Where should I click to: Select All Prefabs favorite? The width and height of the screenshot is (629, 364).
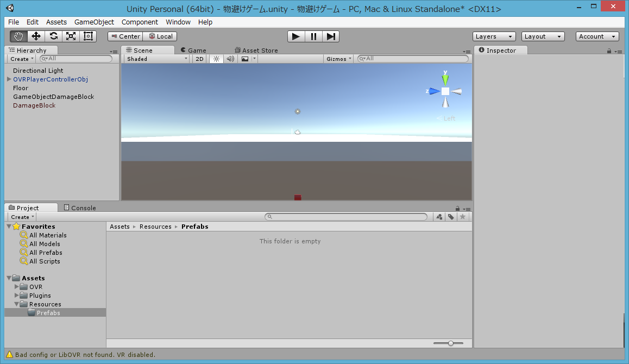click(x=46, y=253)
